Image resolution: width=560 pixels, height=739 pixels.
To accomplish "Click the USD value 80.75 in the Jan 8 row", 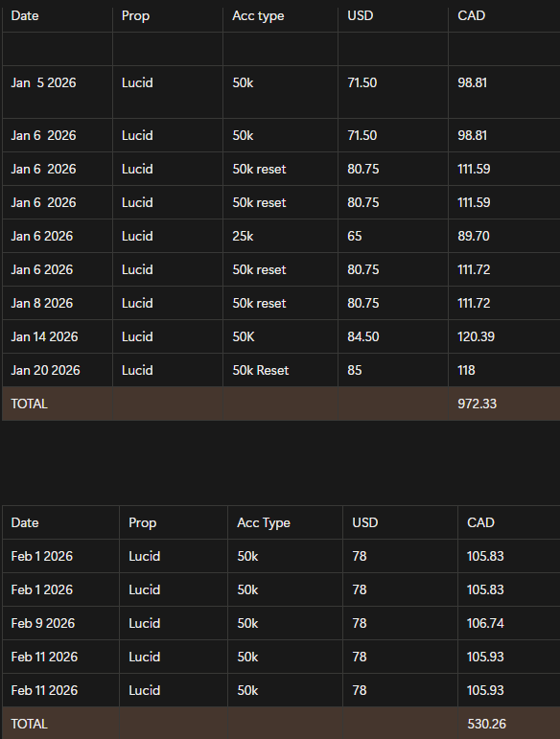I will pos(363,303).
